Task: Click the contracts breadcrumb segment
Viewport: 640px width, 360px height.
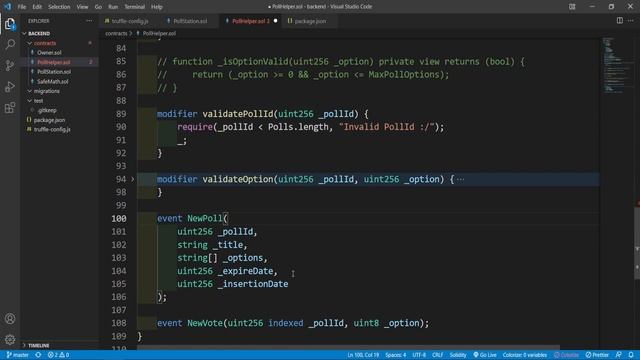Action: coord(116,33)
